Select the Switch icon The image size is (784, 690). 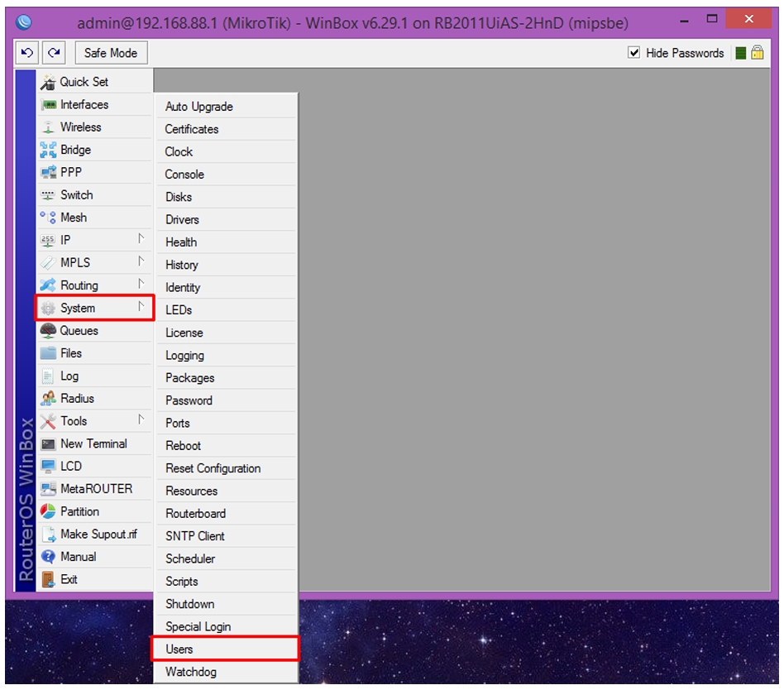click(48, 195)
